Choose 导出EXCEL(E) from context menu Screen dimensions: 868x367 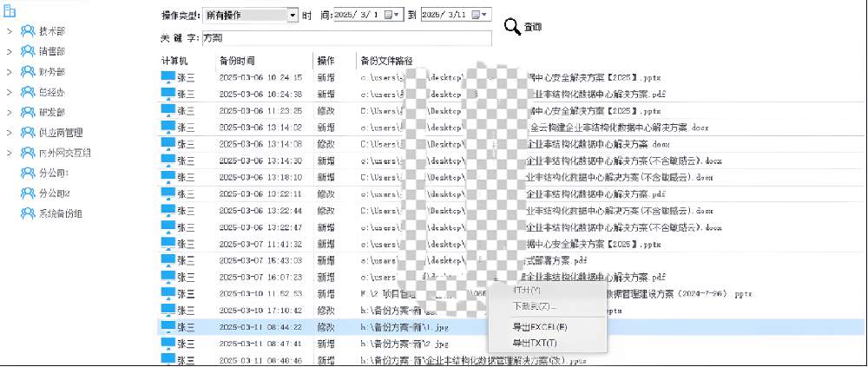tap(539, 327)
